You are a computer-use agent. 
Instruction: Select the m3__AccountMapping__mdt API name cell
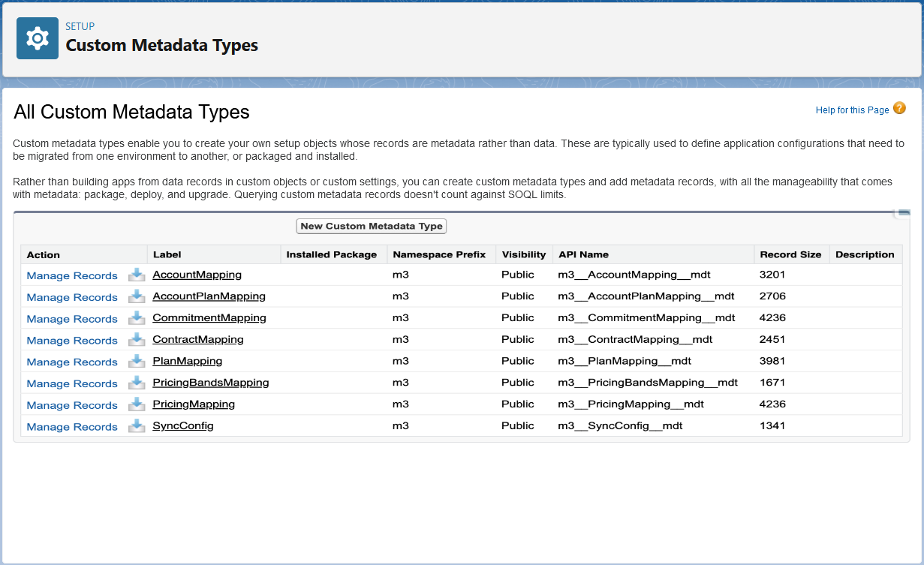(x=634, y=275)
